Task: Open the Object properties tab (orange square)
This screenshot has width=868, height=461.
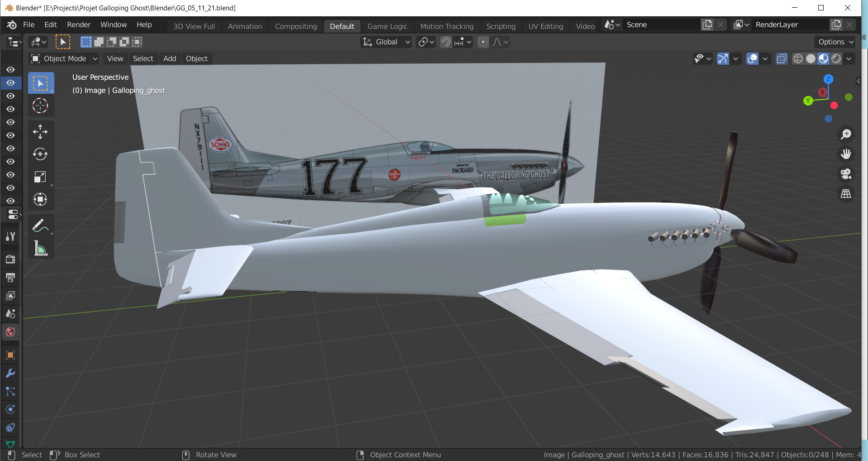Action: pyautogui.click(x=10, y=355)
